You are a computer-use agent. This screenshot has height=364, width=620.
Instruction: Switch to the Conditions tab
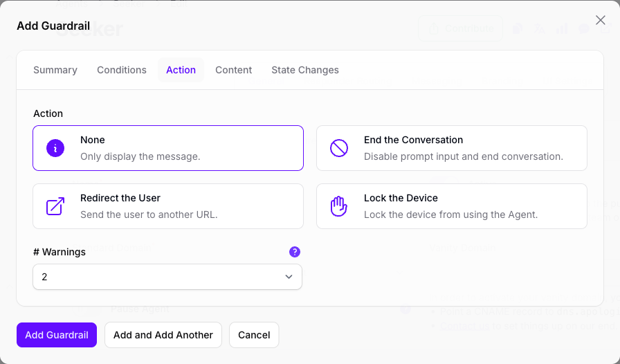pyautogui.click(x=122, y=70)
